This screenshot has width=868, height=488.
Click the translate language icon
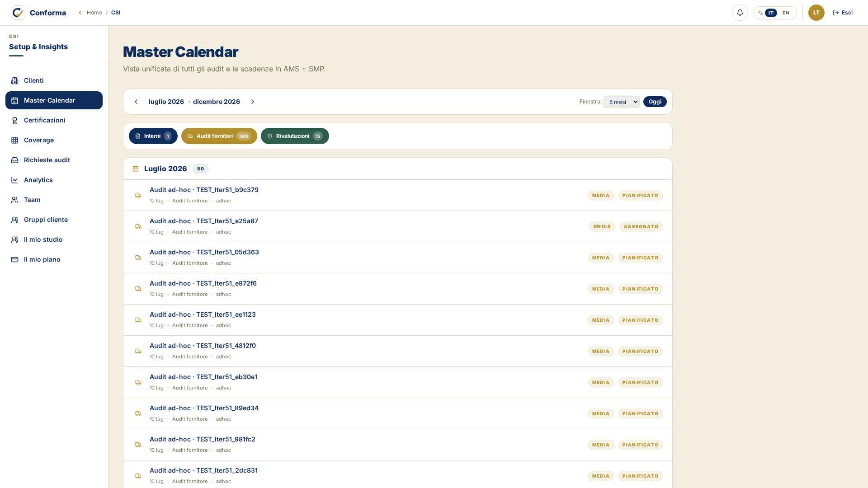[x=760, y=13]
